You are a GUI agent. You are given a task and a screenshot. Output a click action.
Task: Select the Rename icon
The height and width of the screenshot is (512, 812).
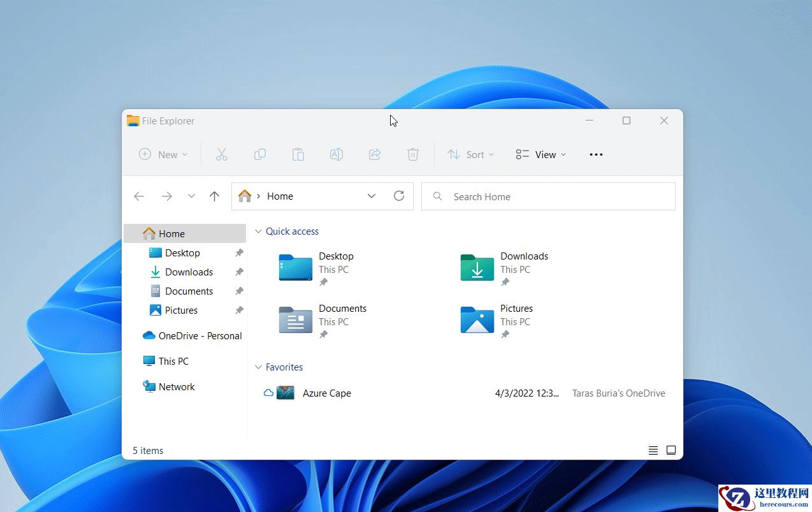click(x=337, y=154)
